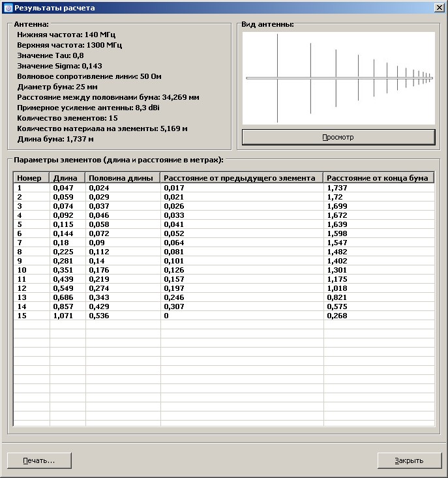448x478 pixels.
Task: Select the row numbered 14 in the table
Action: pos(224,306)
